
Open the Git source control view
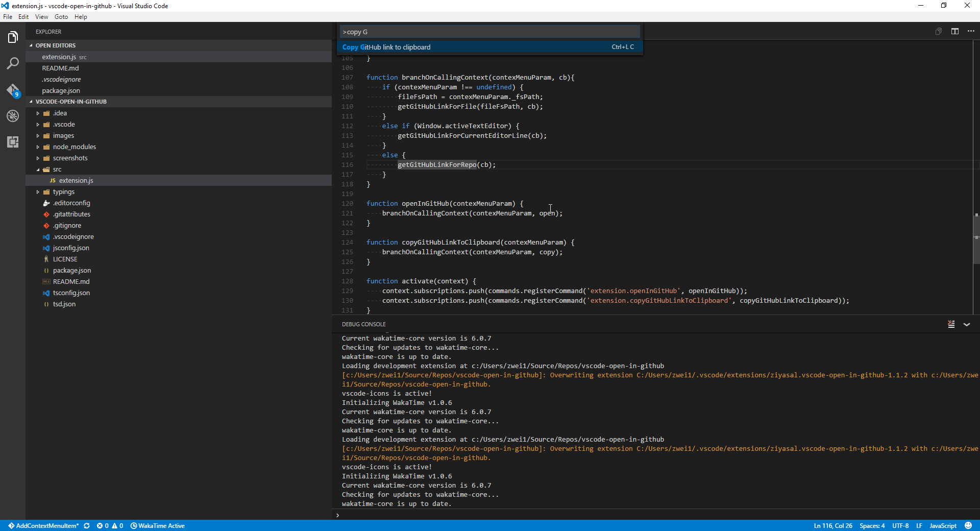coord(13,90)
